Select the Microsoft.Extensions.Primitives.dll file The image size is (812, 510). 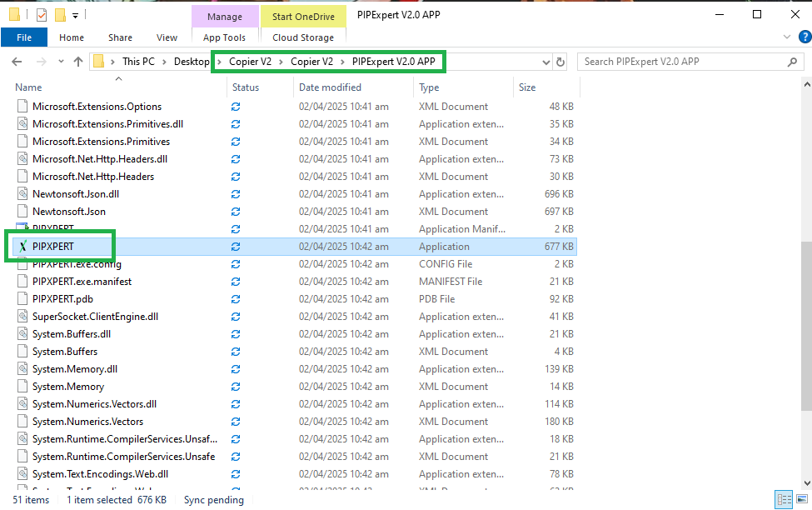(x=107, y=124)
